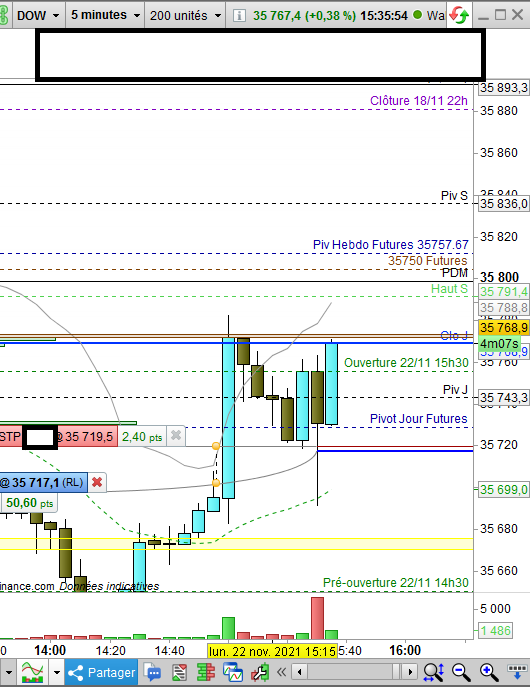
Task: Click the 35 791,4 Haut S price label
Action: [503, 292]
